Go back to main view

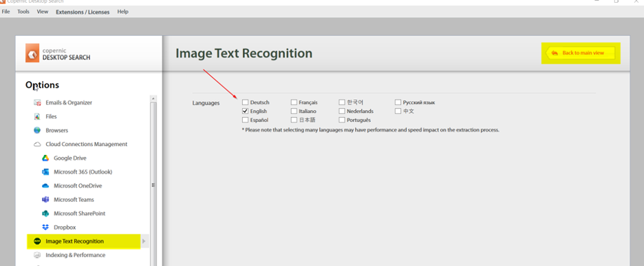[580, 53]
